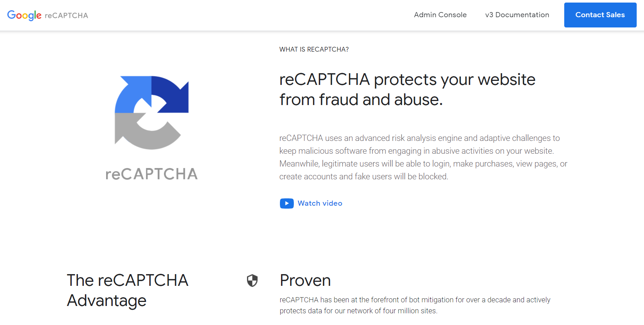The height and width of the screenshot is (325, 644).
Task: Click the gray reCAPTCHA wordmark below the logo
Action: tap(151, 174)
